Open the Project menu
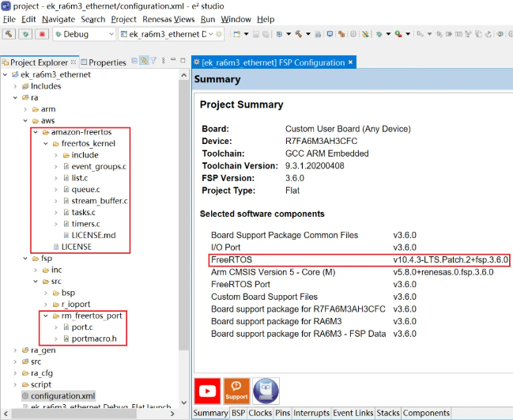This screenshot has height=420, width=513. pos(123,19)
